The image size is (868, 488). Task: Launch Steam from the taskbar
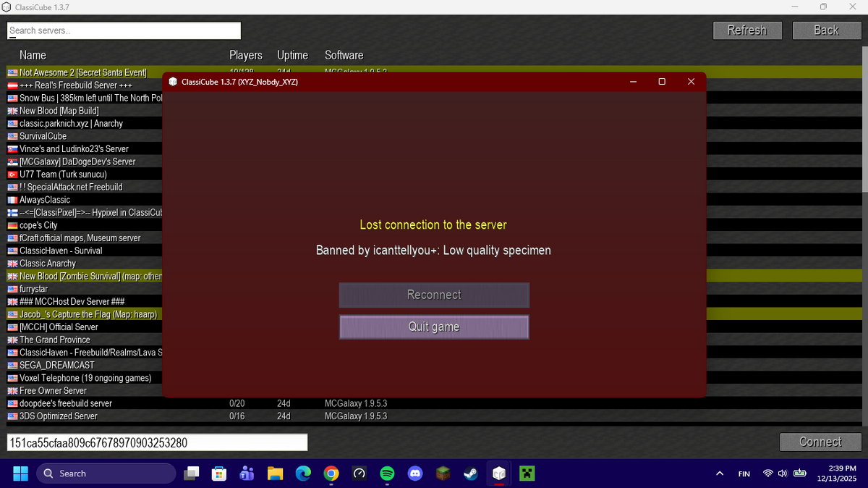coord(471,474)
